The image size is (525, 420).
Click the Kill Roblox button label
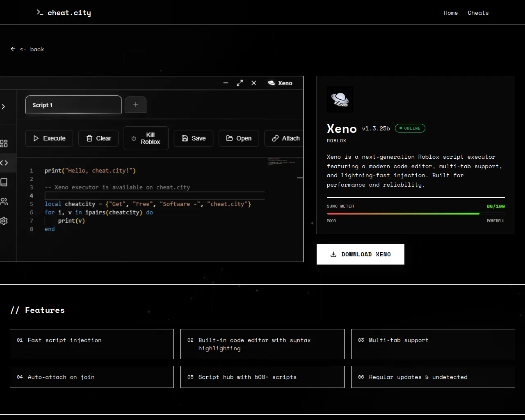click(151, 138)
